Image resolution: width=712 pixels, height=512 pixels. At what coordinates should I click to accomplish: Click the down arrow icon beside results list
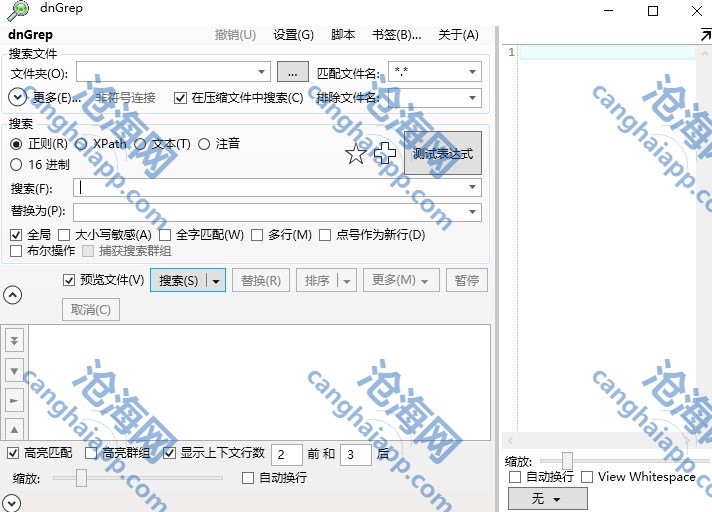click(x=14, y=371)
